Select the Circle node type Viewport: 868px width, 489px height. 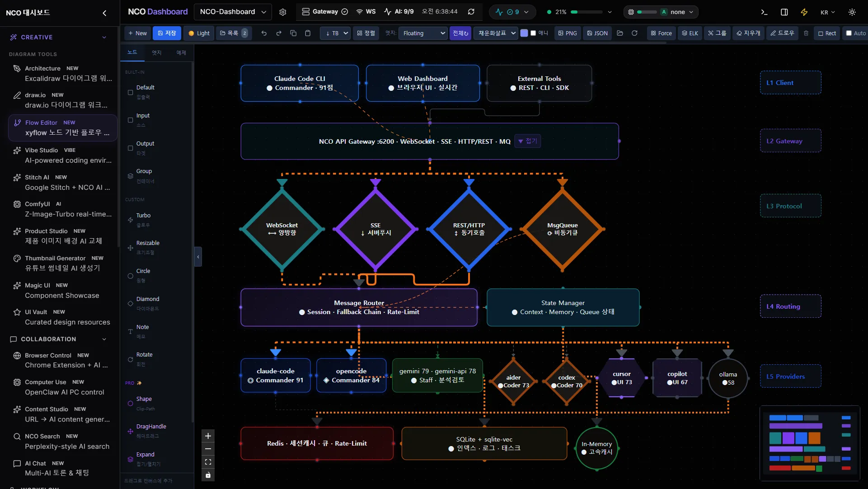click(x=156, y=276)
